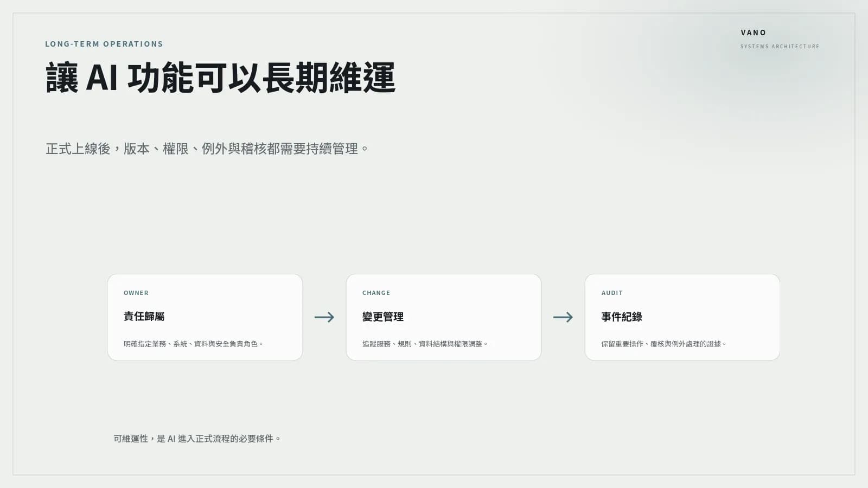Image resolution: width=868 pixels, height=488 pixels.
Task: Click the description 追蹤服務、規則、資料結構與權限調整
Action: 425,344
